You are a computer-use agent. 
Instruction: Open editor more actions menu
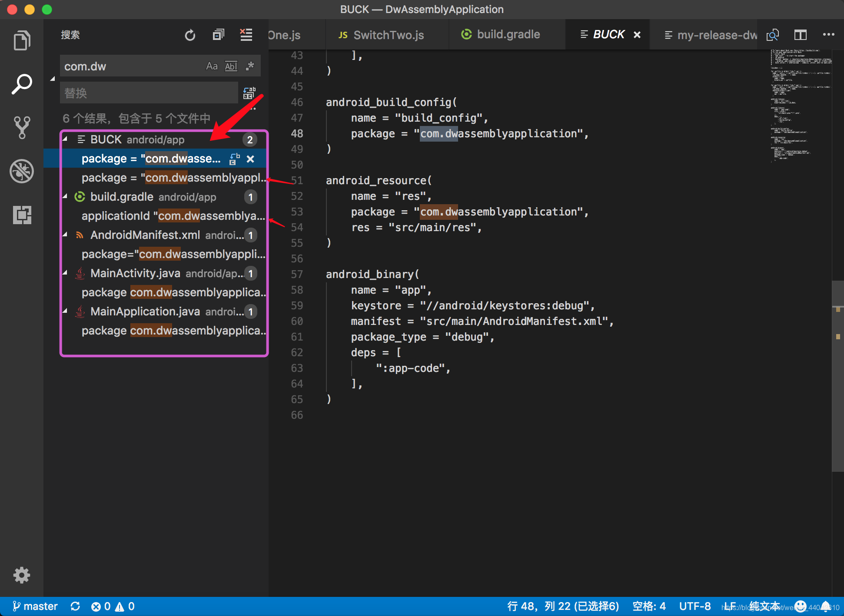[x=828, y=35]
